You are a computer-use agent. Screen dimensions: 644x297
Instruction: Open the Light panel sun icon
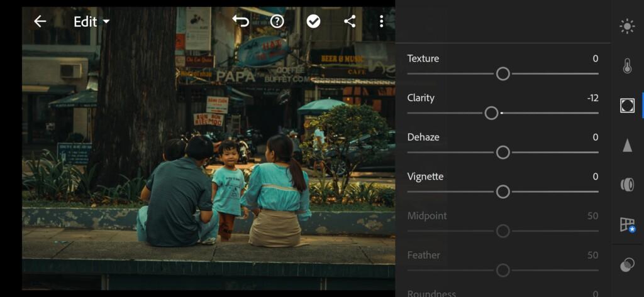(627, 26)
